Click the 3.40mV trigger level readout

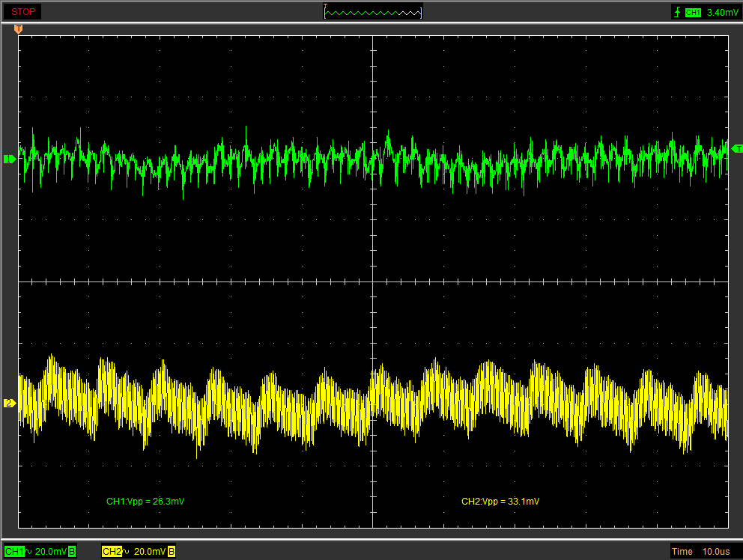pyautogui.click(x=721, y=12)
